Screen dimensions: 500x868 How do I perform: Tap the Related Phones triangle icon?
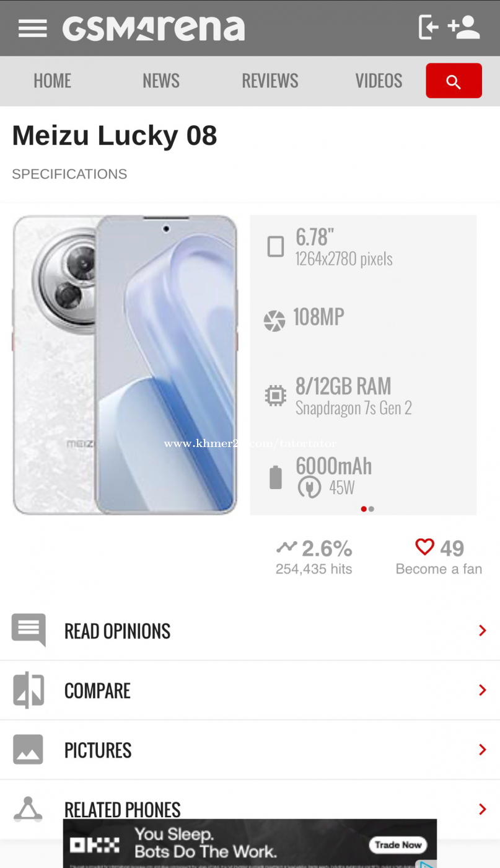tap(29, 809)
